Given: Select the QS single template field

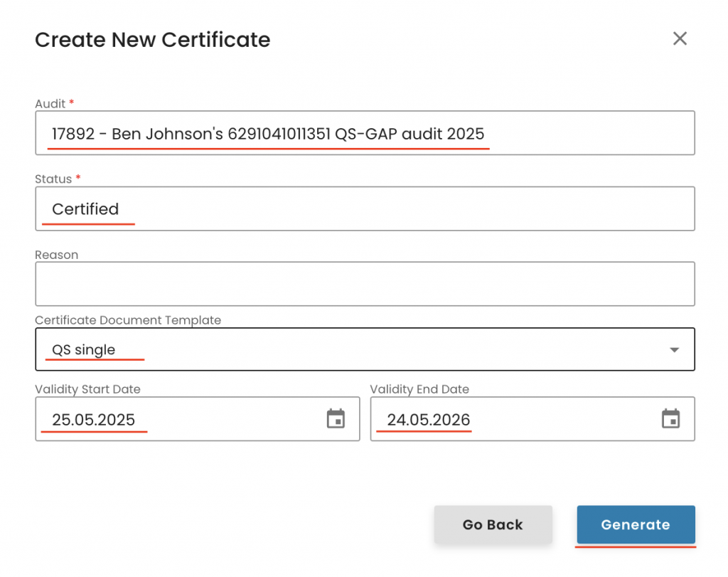Looking at the screenshot, I should [x=355, y=349].
